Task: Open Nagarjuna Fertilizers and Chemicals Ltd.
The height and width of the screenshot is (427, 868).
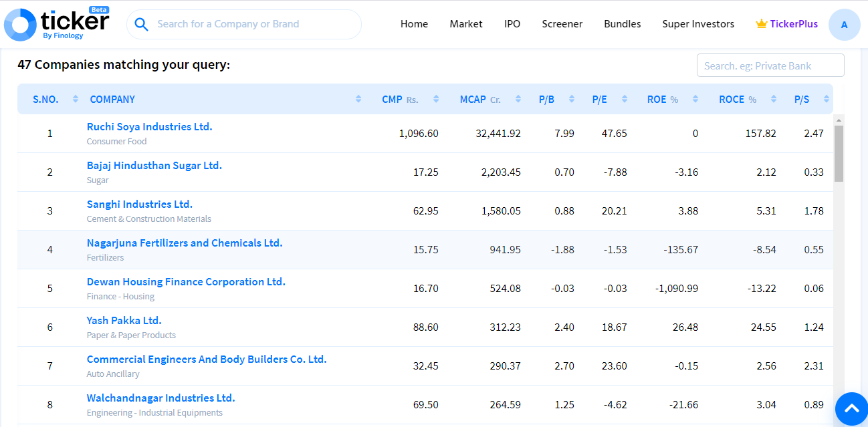Action: (x=185, y=243)
